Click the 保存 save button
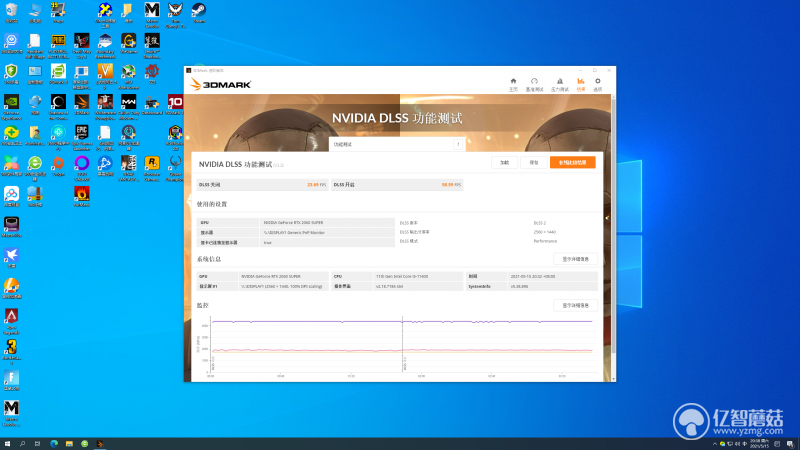The height and width of the screenshot is (450, 800). point(534,162)
